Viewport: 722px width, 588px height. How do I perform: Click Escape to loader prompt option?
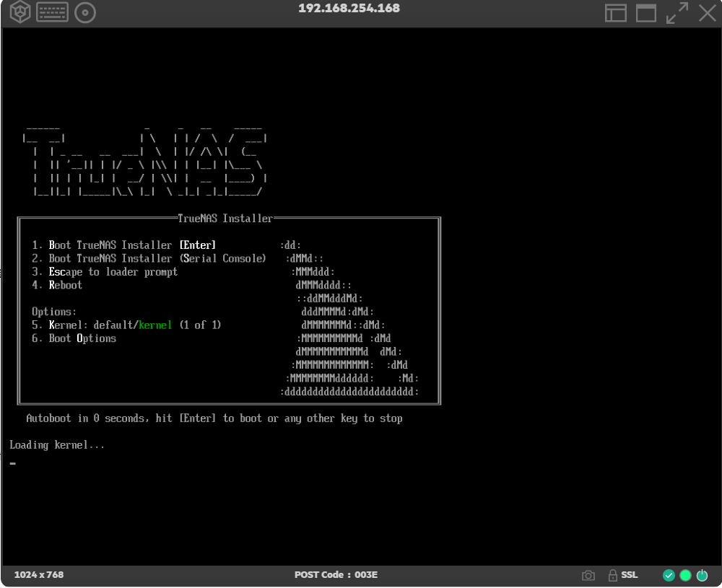click(x=105, y=272)
